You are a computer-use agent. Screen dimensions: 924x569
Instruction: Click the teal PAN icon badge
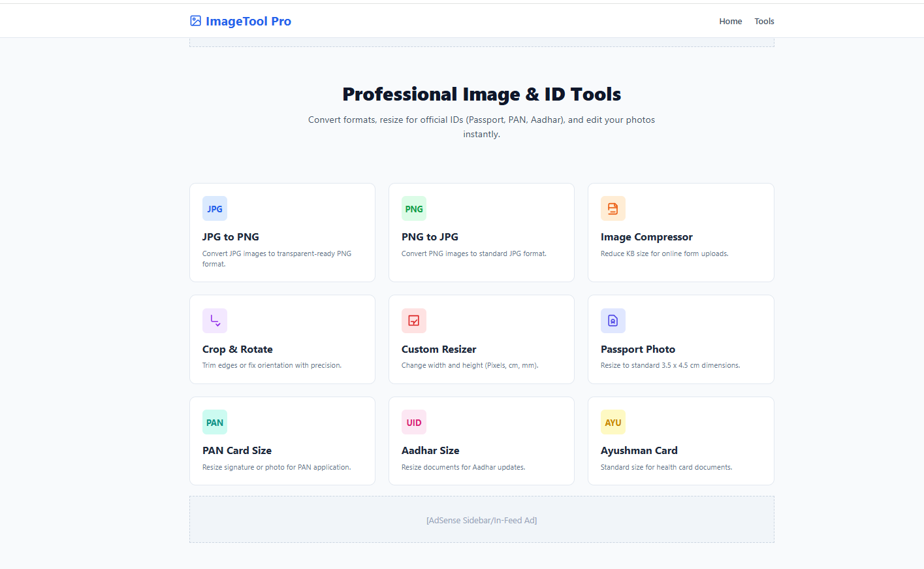[215, 423]
